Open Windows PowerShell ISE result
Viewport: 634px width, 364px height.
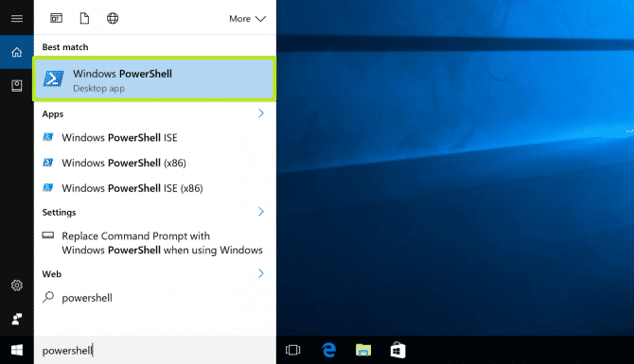[x=154, y=138]
